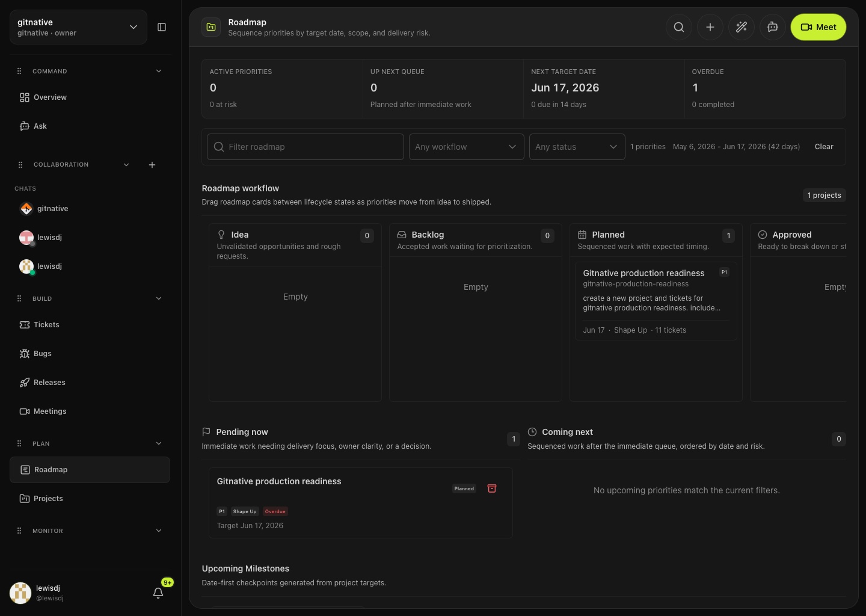This screenshot has width=866, height=616.
Task: Click the COMMAND section drag handle
Action: point(19,71)
